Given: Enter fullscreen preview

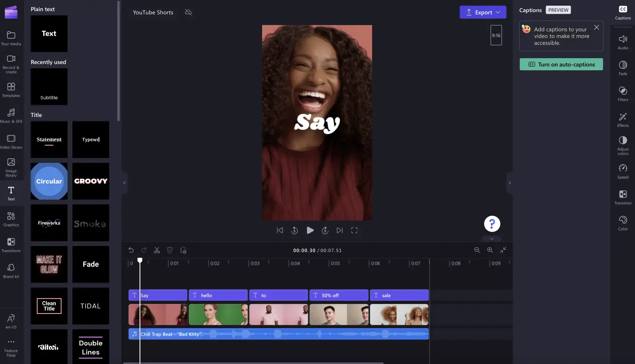Looking at the screenshot, I should click(354, 230).
